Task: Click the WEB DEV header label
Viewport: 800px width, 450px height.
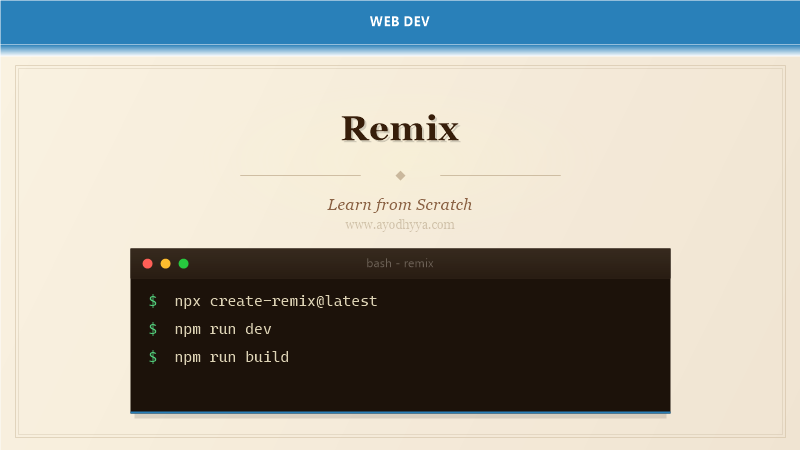Action: click(399, 21)
